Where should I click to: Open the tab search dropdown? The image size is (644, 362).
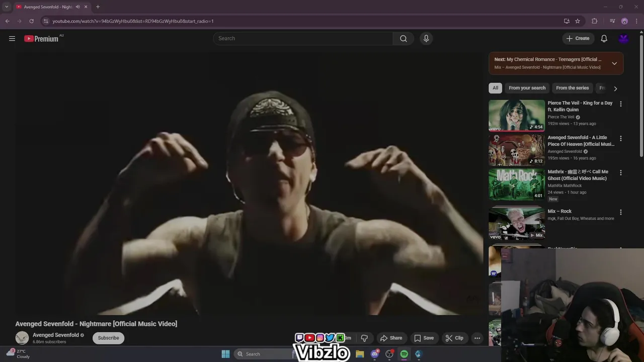click(7, 7)
